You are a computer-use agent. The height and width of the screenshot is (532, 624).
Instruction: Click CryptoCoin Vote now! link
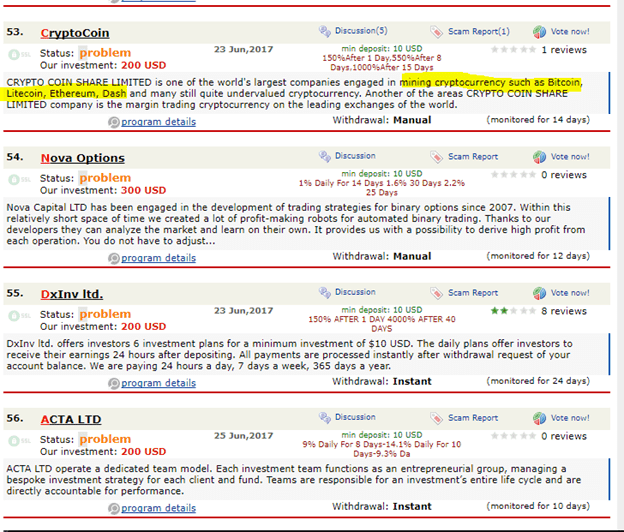coord(570,31)
